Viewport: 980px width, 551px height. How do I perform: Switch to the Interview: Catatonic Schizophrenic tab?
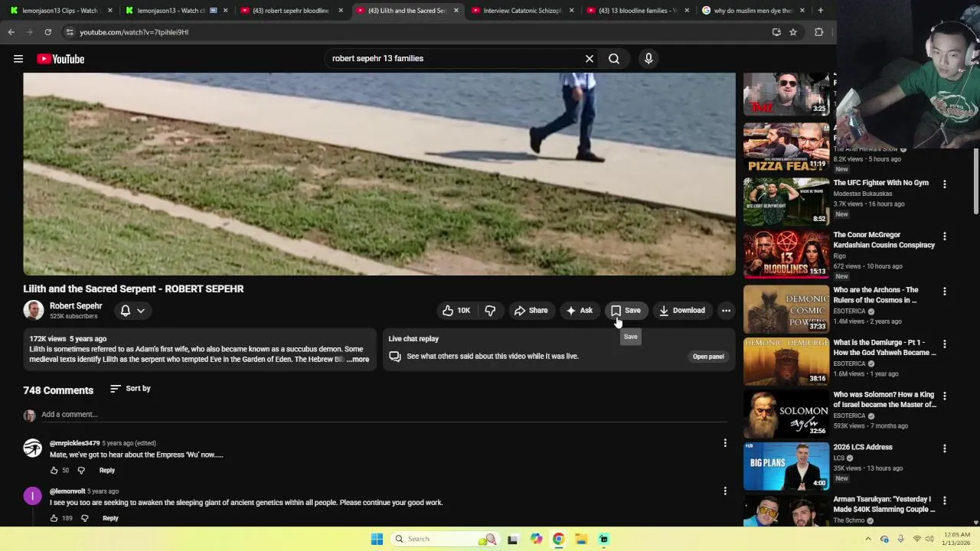(521, 11)
